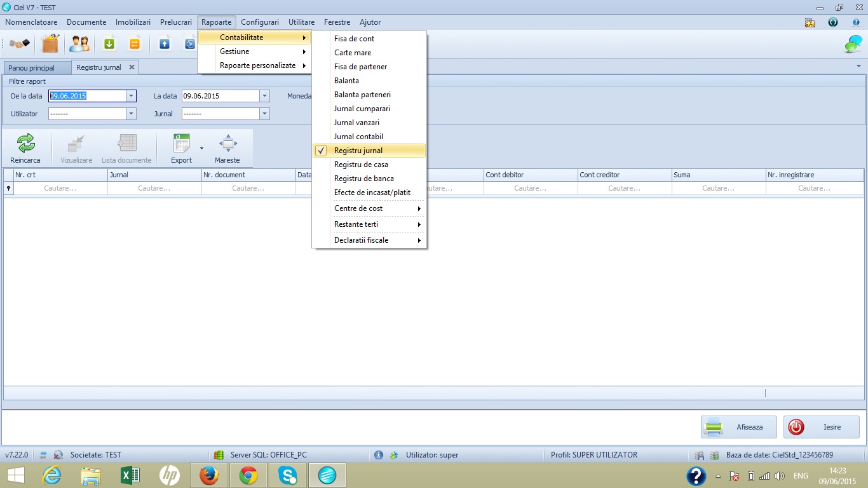
Task: Expand Rapoarte personalizate submenu
Action: [254, 65]
